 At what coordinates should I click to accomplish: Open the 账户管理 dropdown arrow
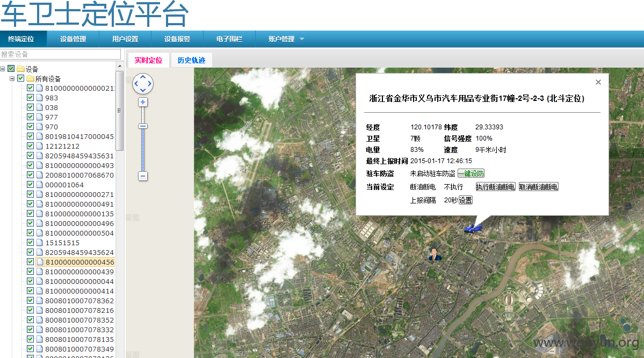click(x=302, y=39)
